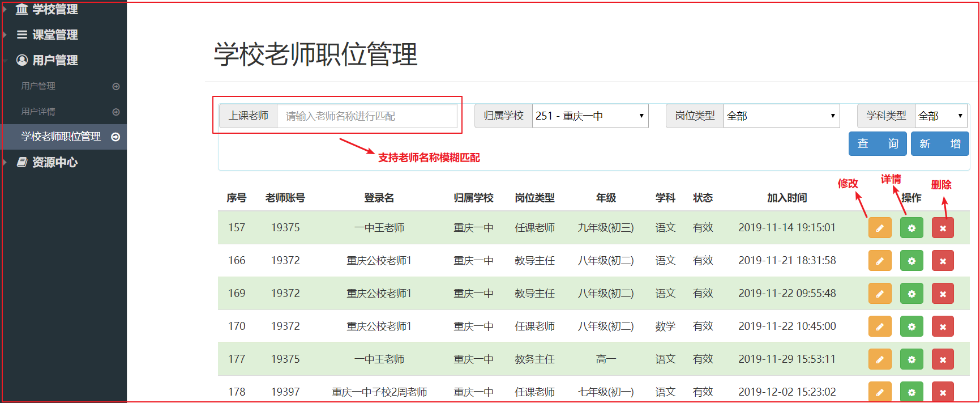Click the 加入时间 column header
This screenshot has width=980, height=403.
click(787, 198)
